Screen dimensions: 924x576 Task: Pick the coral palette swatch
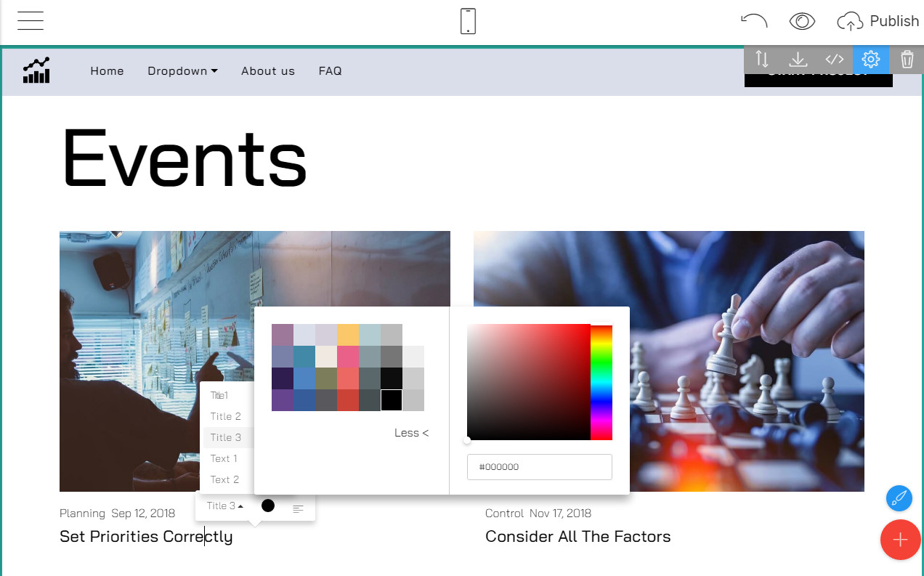tap(348, 378)
